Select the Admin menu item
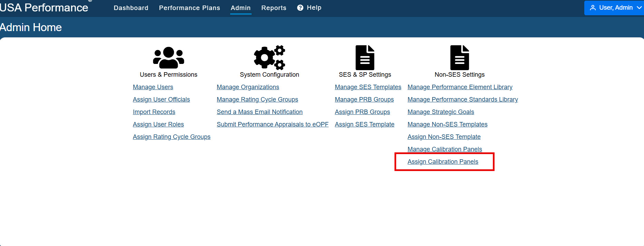644x246 pixels. click(241, 8)
